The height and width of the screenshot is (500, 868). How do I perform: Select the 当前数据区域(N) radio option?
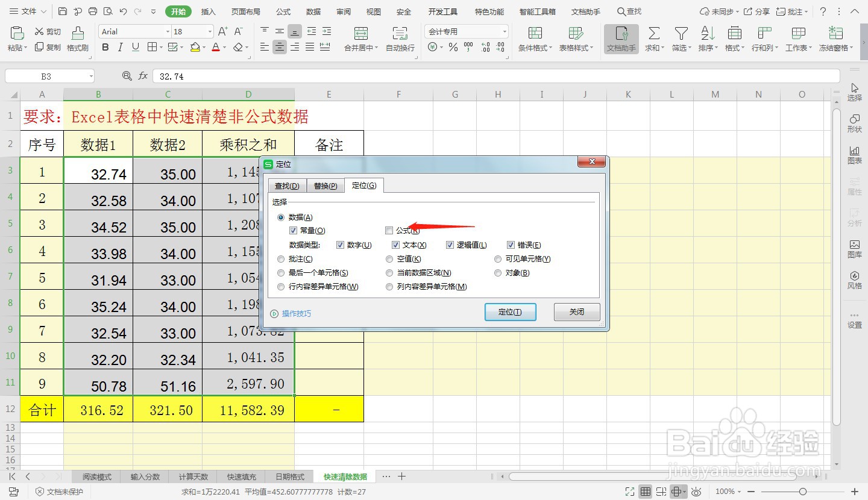(389, 273)
